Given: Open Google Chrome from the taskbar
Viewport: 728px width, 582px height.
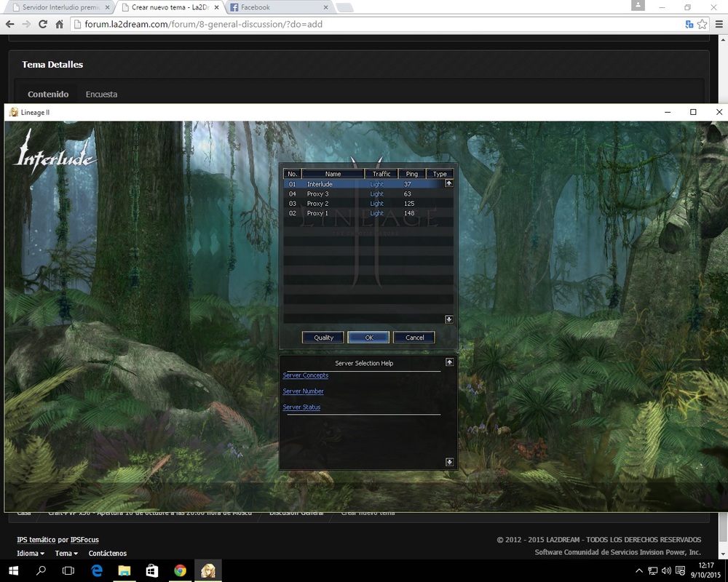Looking at the screenshot, I should click(180, 570).
